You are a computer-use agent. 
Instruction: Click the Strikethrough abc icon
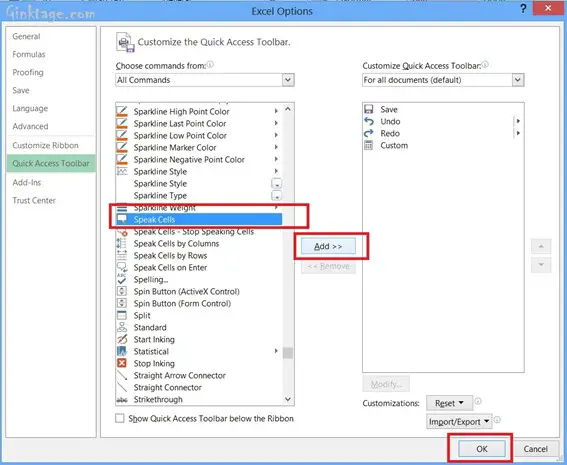122,400
